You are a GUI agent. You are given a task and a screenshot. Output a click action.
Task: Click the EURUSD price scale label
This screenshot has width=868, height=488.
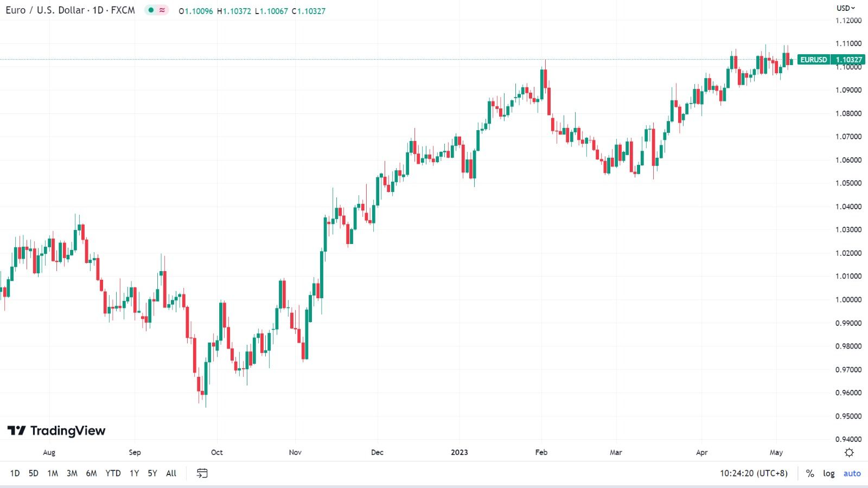(x=814, y=60)
